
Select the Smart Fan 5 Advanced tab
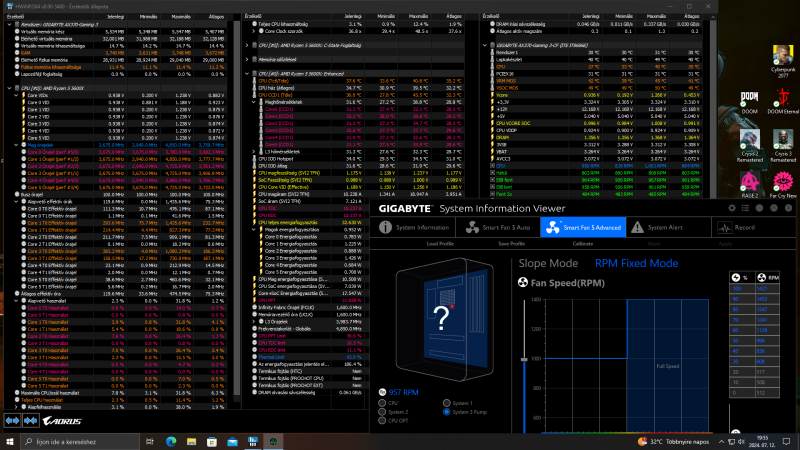(583, 228)
